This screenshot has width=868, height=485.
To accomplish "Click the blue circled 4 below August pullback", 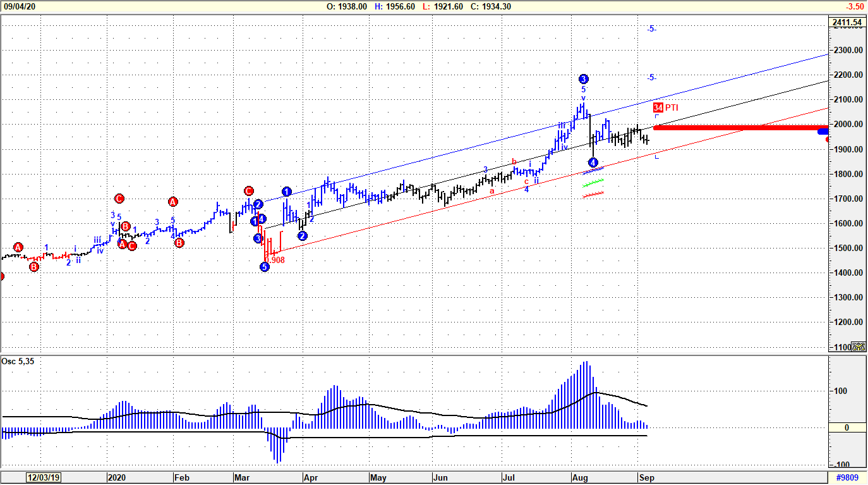I will [x=593, y=163].
